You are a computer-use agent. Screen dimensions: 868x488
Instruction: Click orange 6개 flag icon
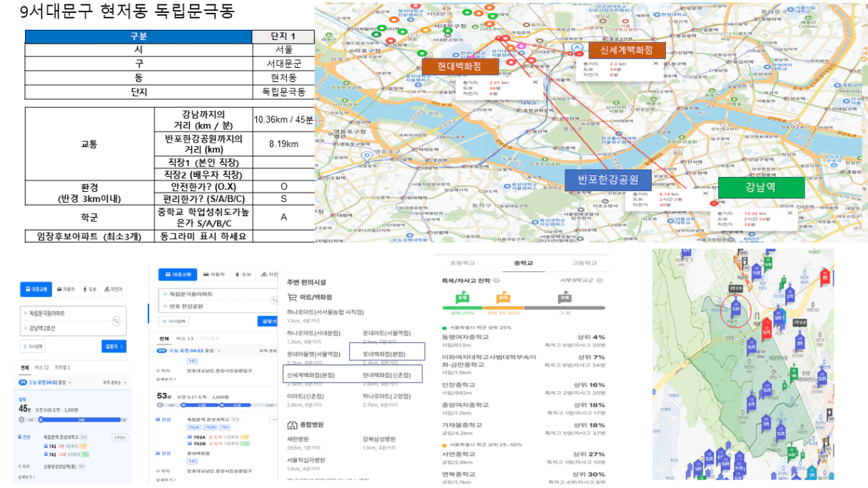click(x=503, y=297)
